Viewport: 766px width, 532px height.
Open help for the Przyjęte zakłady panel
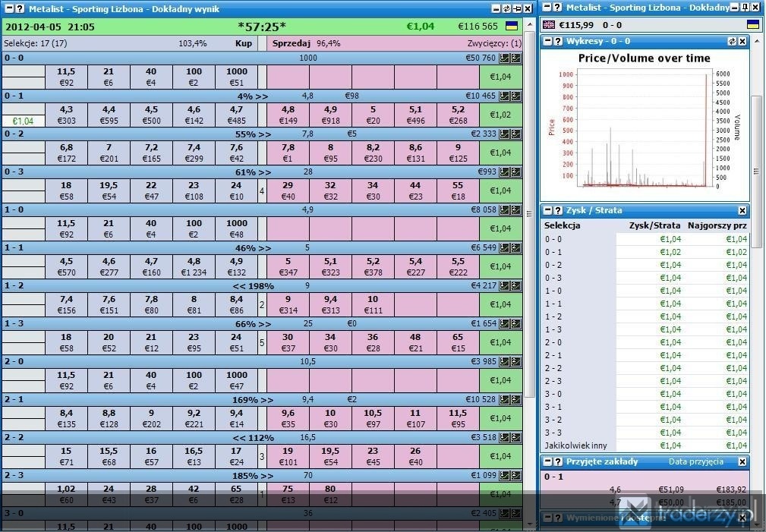(558, 461)
